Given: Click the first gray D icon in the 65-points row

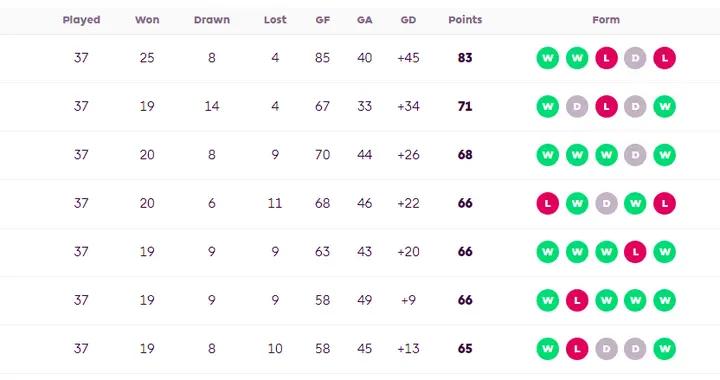Looking at the screenshot, I should (x=606, y=349).
